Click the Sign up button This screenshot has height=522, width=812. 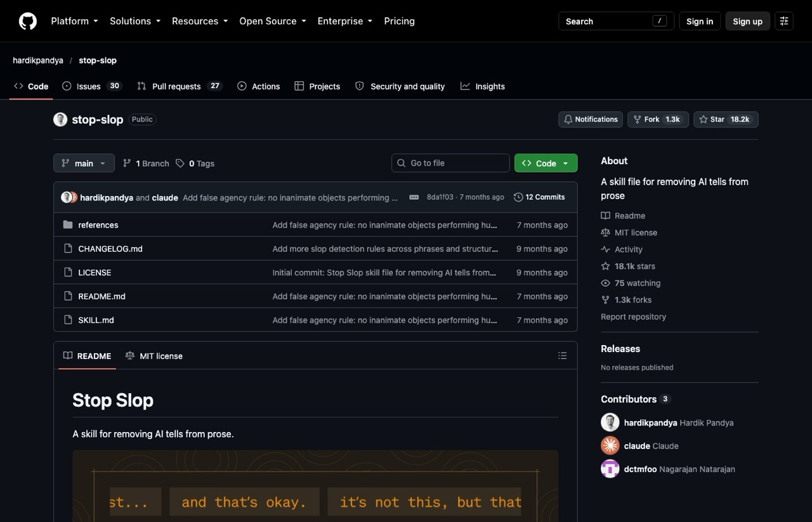click(748, 21)
